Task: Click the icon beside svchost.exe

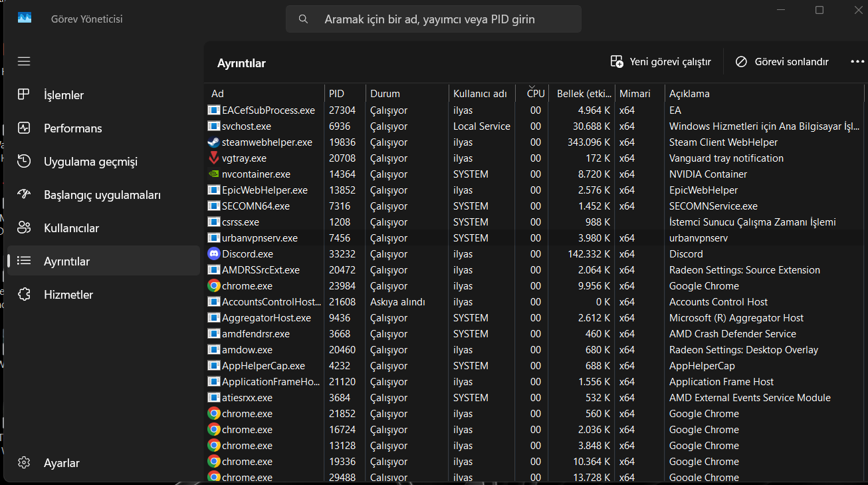Action: 214,126
